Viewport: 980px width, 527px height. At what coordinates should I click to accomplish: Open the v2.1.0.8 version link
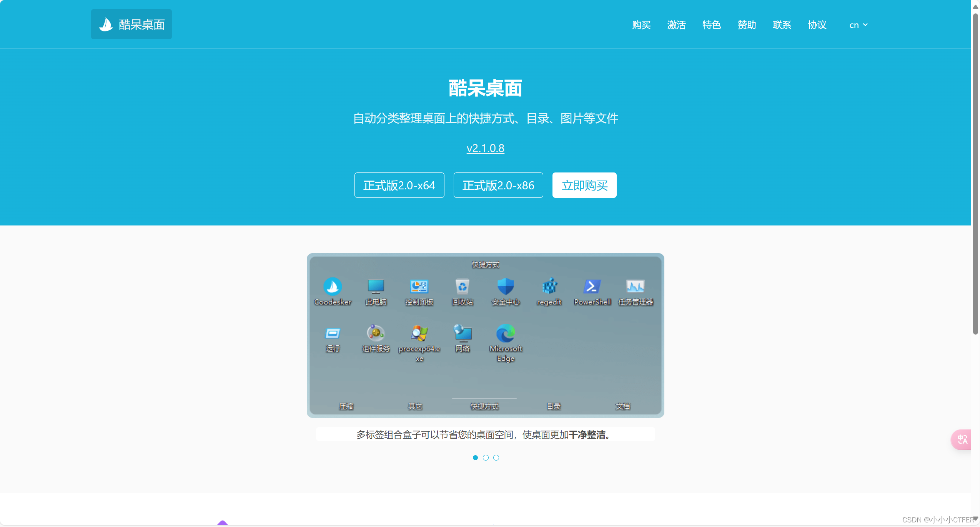click(485, 148)
